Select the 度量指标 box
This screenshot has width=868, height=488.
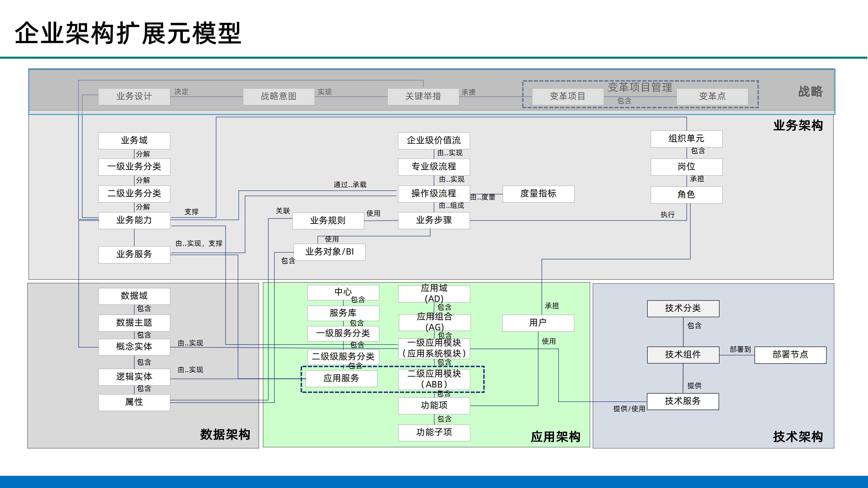pyautogui.click(x=538, y=194)
